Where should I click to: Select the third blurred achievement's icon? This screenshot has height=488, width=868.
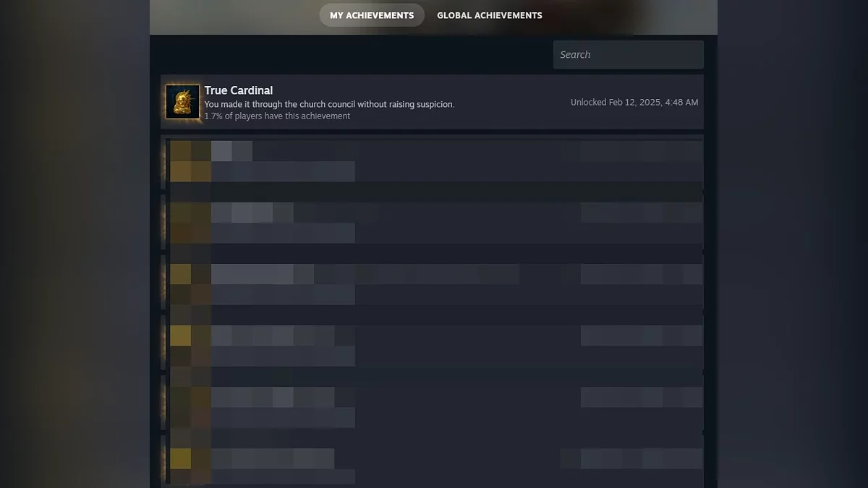[x=190, y=284]
